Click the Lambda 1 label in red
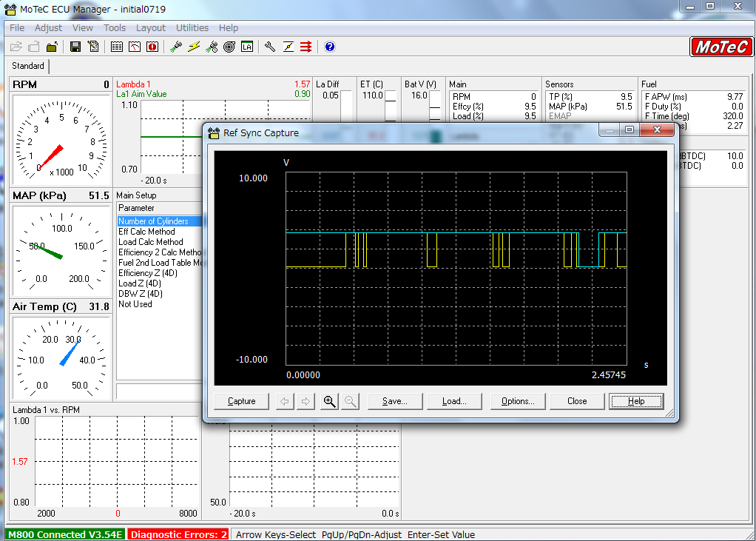Image resolution: width=756 pixels, height=541 pixels. (x=133, y=84)
